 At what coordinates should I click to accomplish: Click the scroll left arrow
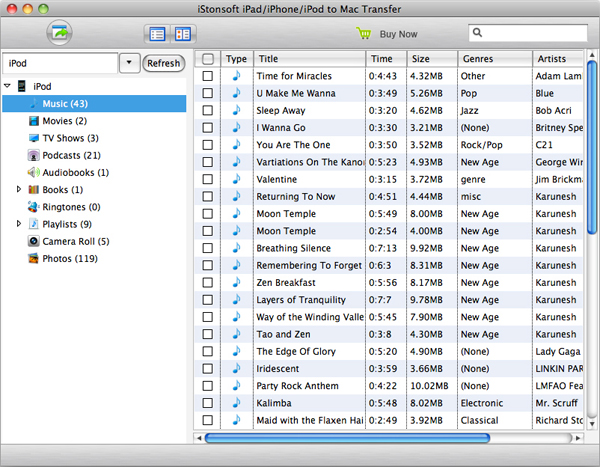coord(199,438)
